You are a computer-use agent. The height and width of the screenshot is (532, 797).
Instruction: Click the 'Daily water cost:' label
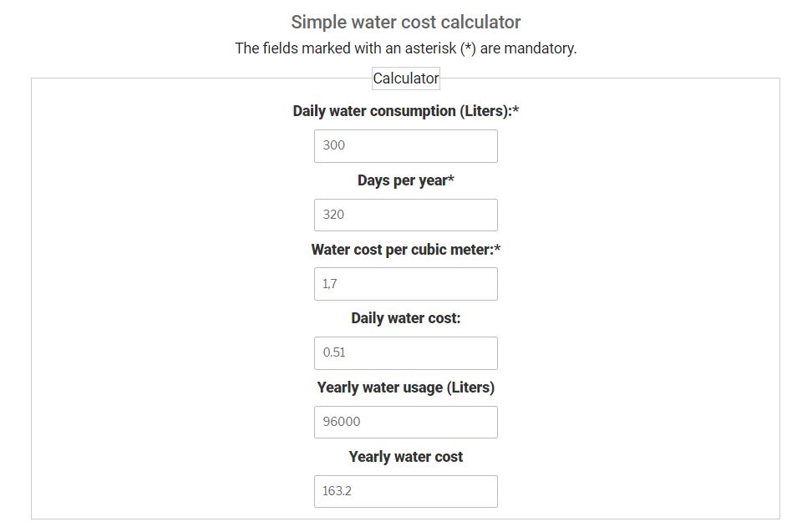[406, 318]
